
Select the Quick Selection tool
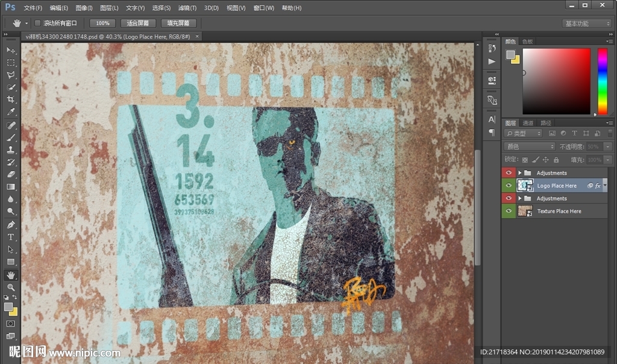click(11, 87)
